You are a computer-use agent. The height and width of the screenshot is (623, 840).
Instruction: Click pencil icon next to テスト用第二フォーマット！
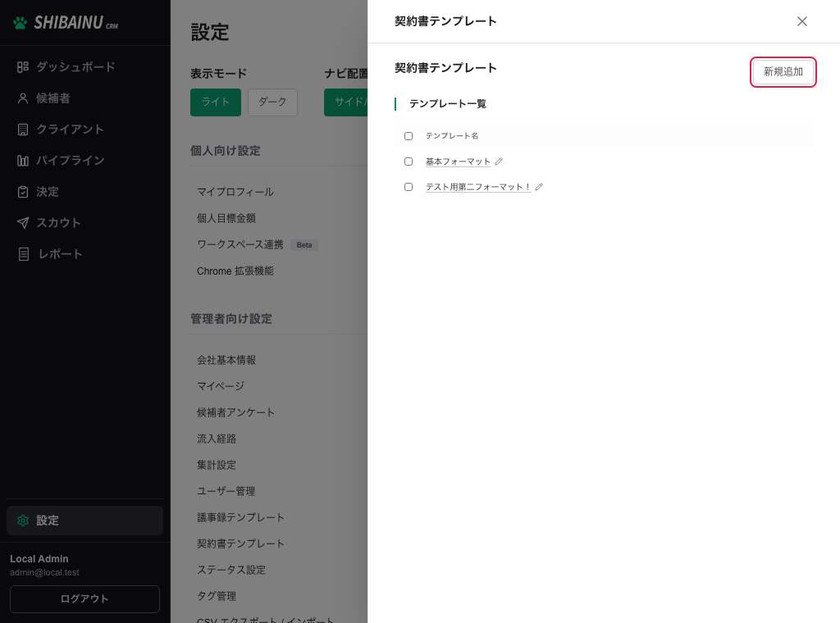point(539,187)
